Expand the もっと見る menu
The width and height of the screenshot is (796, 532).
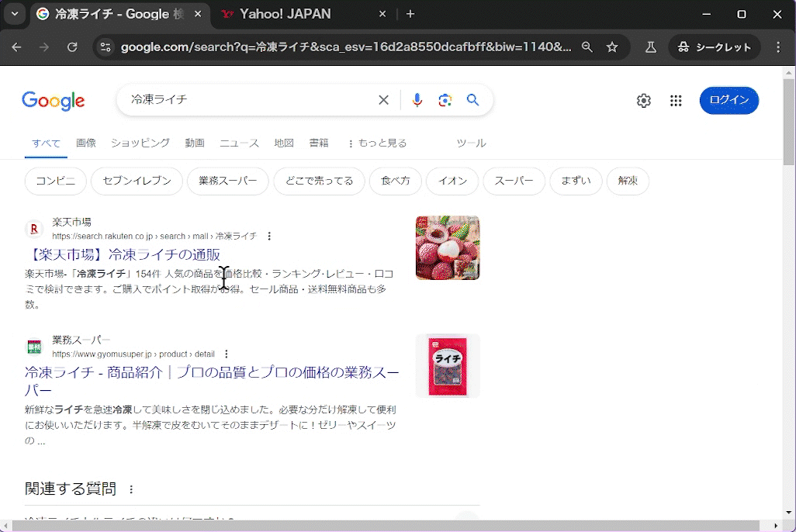[377, 143]
